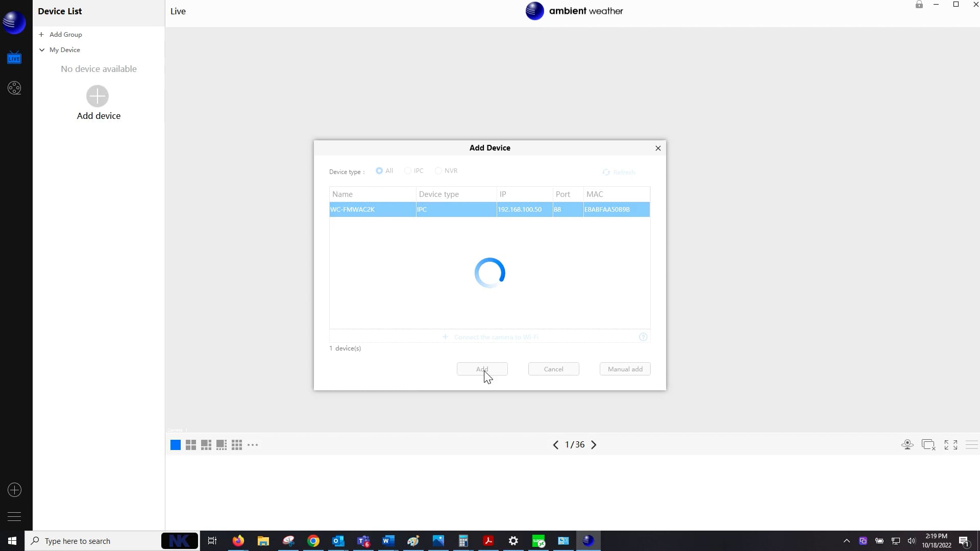This screenshot has width=980, height=551.
Task: Close the Add Device dialog
Action: (658, 148)
